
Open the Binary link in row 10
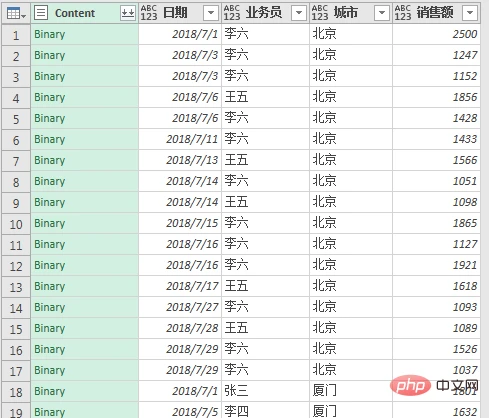50,223
